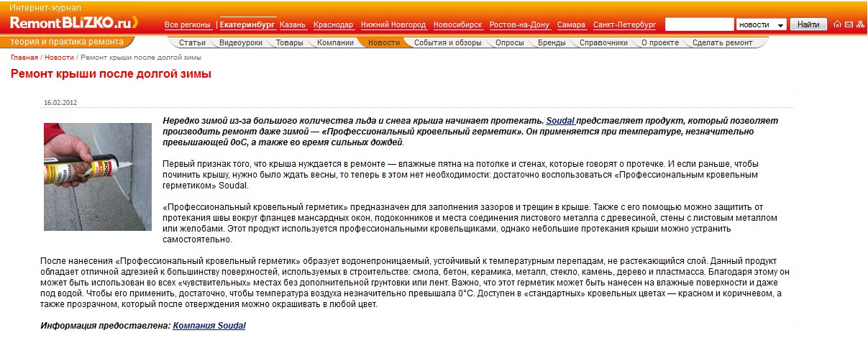Click the Soudal link in intro paragraph
This screenshot has height=338, width=868.
click(x=560, y=121)
